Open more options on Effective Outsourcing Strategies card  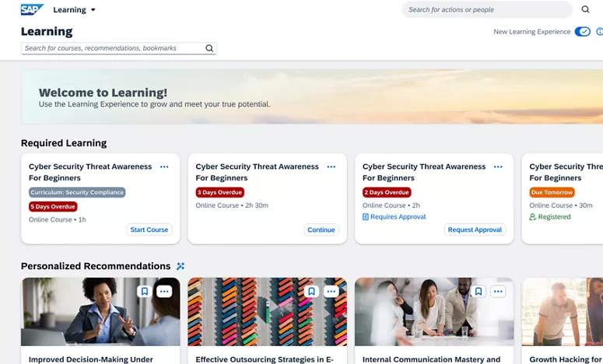coord(331,292)
